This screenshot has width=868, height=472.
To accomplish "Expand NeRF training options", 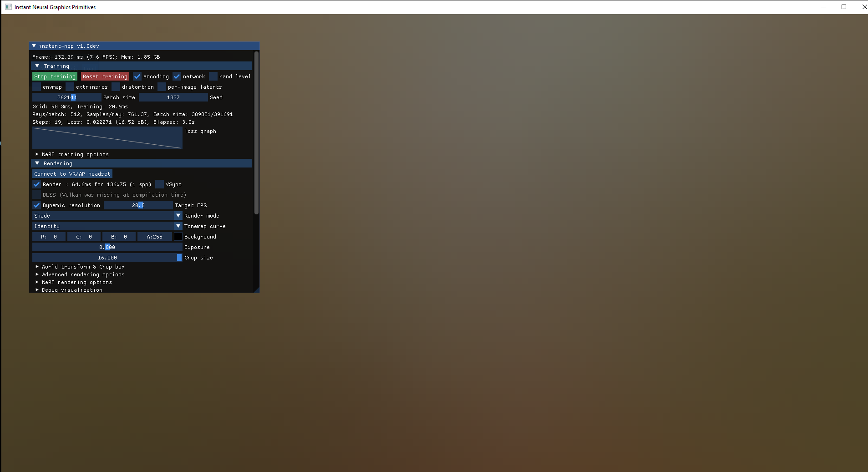I will point(37,154).
